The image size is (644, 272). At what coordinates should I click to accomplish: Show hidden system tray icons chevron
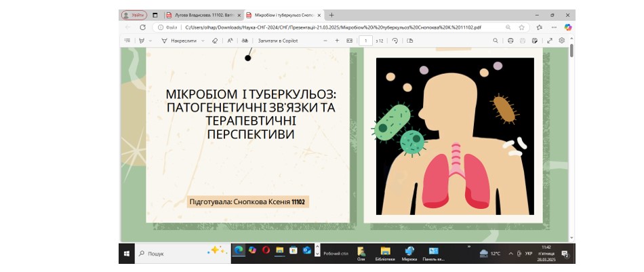tap(510, 253)
